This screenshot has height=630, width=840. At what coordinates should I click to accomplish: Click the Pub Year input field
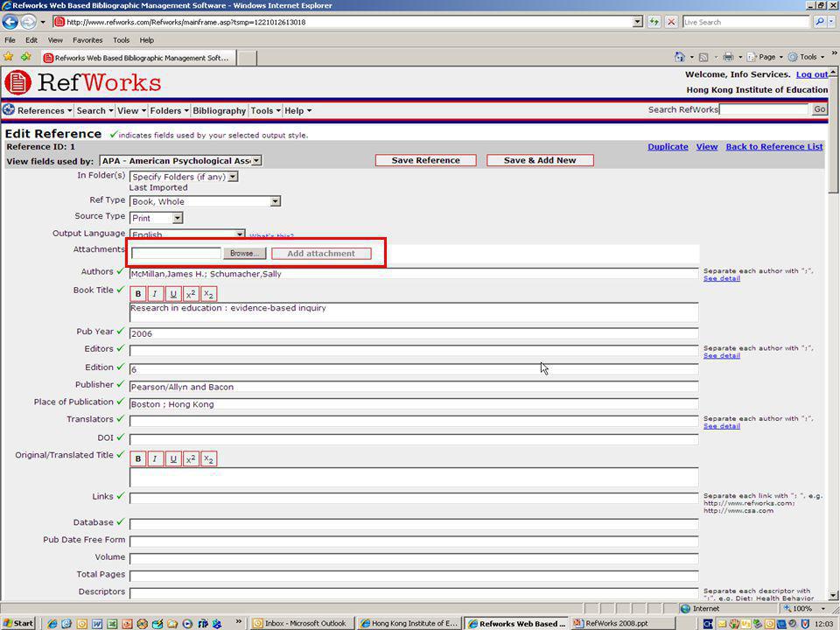[x=414, y=333]
